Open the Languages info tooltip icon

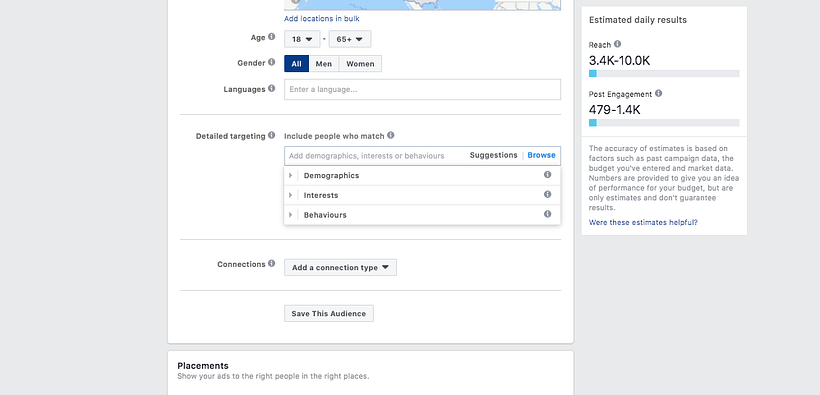(271, 88)
